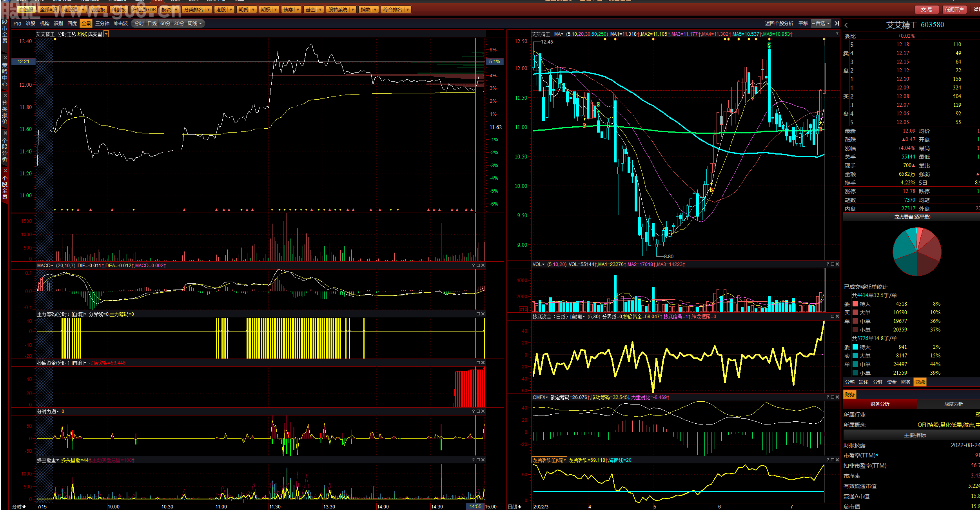Close the 抄底资金(分时) panel
Viewport: 980px width, 510px height.
coord(483,363)
